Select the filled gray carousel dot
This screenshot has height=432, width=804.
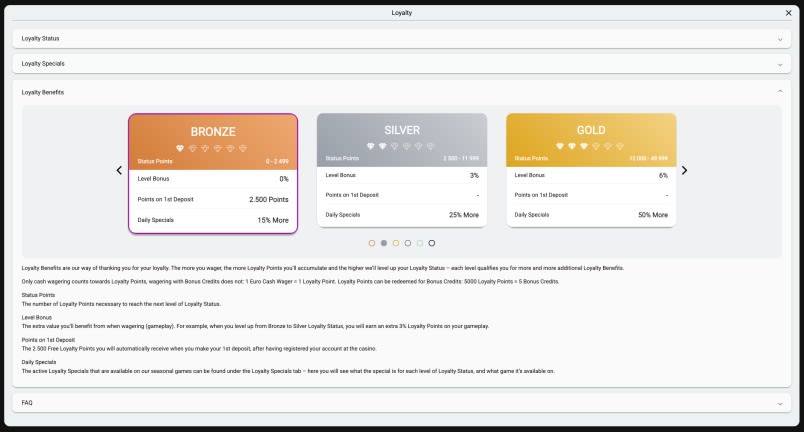[x=384, y=243]
